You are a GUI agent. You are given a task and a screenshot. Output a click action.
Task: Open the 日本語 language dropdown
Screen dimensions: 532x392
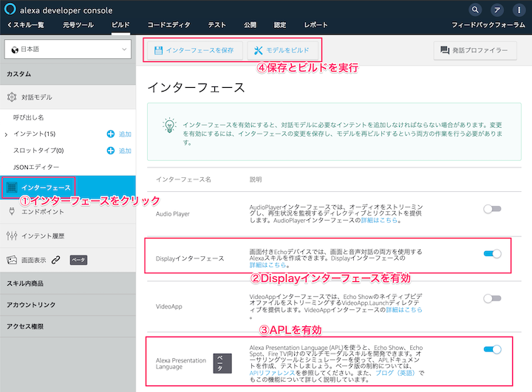tap(68, 49)
